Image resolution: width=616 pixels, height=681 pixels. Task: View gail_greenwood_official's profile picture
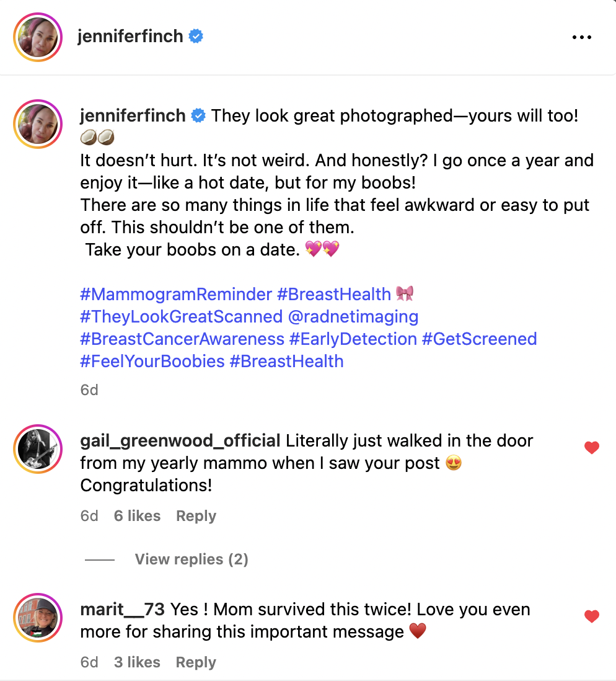pyautogui.click(x=38, y=448)
